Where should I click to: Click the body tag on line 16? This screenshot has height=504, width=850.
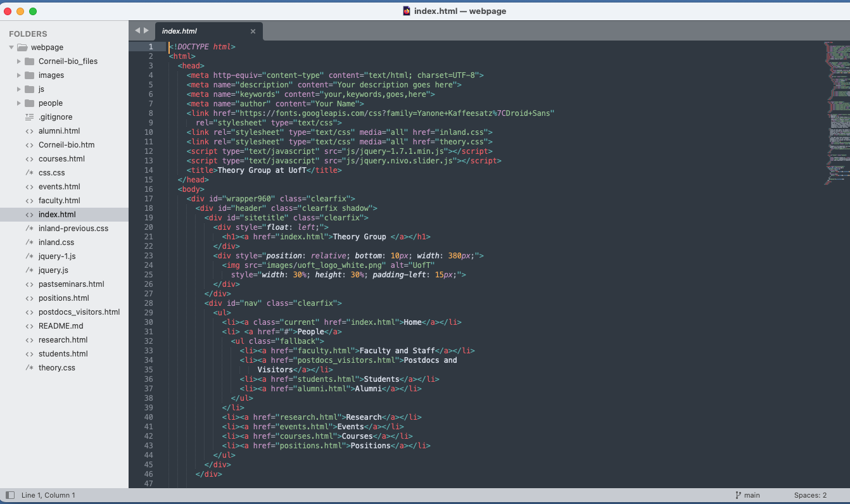click(191, 189)
